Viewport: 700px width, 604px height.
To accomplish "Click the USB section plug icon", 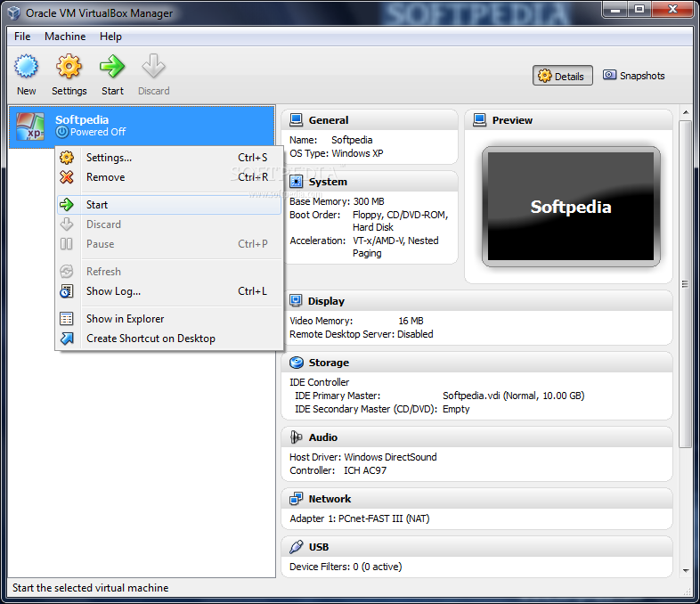I will [296, 546].
